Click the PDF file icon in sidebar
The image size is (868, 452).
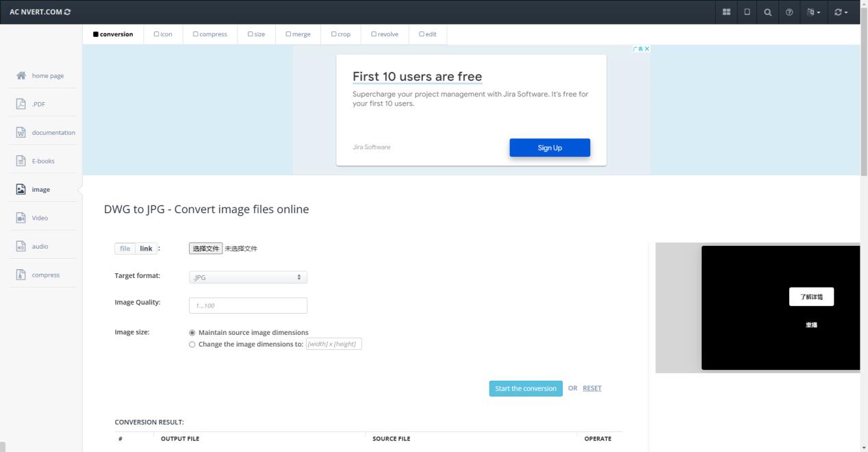tap(21, 104)
